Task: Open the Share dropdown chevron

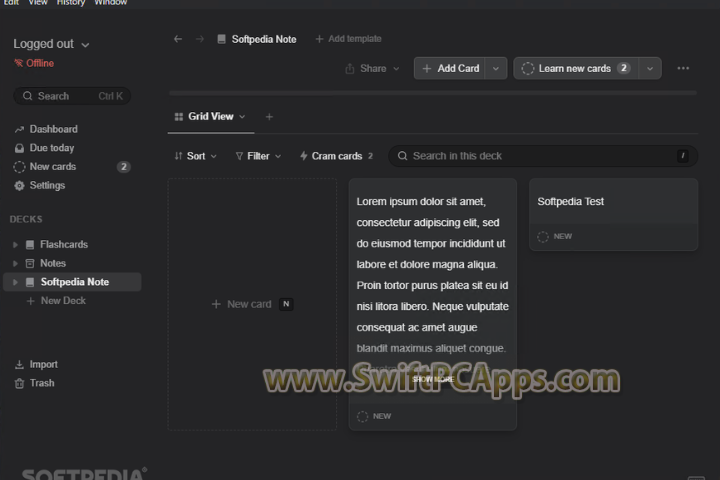Action: tap(396, 68)
